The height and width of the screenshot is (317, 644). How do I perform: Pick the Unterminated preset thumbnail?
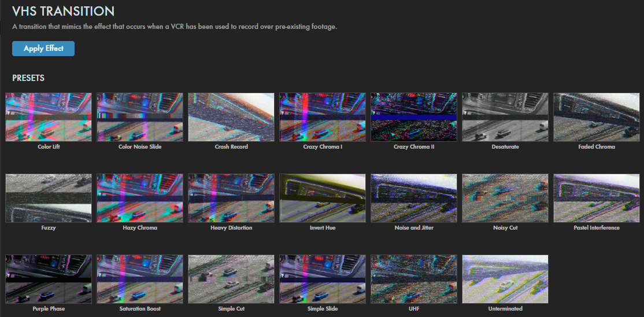pyautogui.click(x=505, y=279)
